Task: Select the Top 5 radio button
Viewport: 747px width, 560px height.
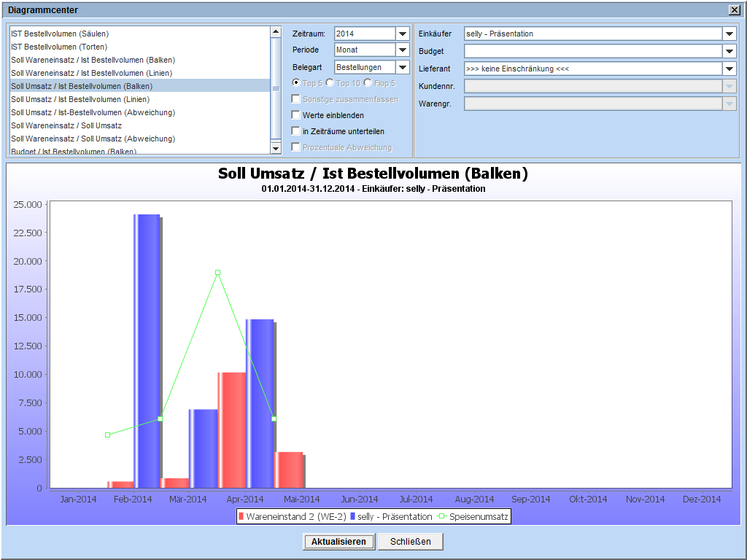Action: (x=296, y=83)
